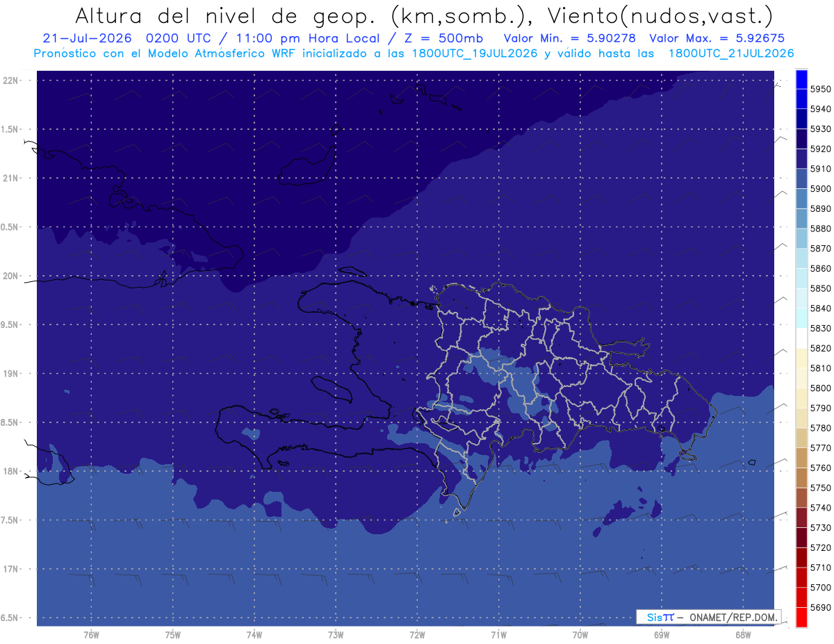This screenshot has width=834, height=644.
Task: Click the 17N latitude label
Action: pyautogui.click(x=11, y=569)
